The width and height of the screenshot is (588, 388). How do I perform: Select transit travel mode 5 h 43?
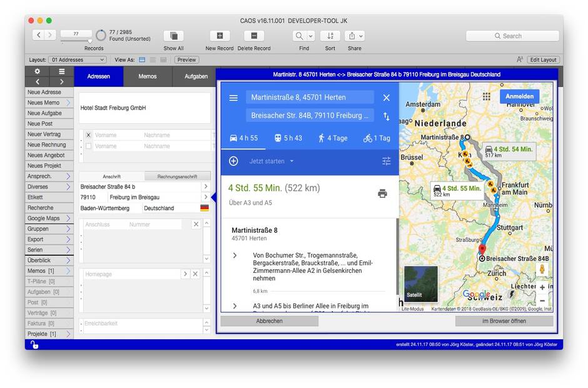click(288, 138)
